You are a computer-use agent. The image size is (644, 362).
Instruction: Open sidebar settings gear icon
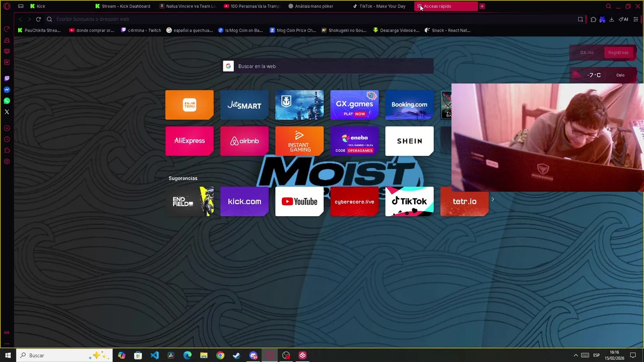(7, 161)
